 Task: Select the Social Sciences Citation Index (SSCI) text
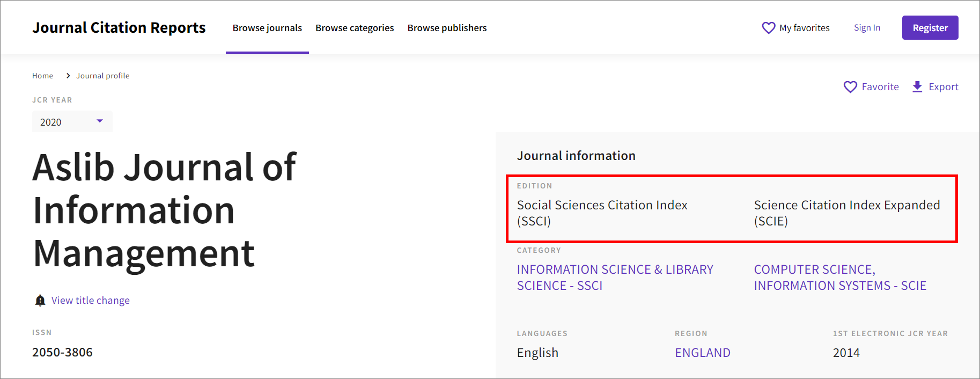(x=602, y=213)
